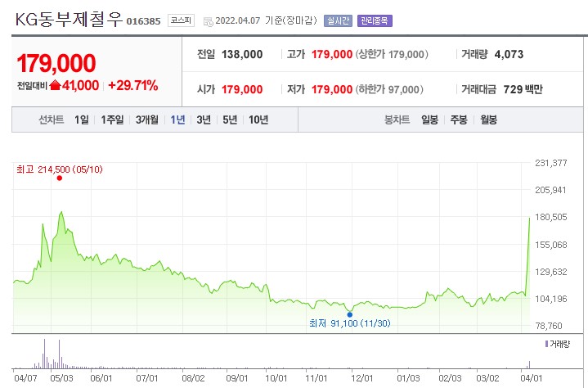Click the red up-arrow price change icon
This screenshot has height=388, width=588.
tap(55, 85)
